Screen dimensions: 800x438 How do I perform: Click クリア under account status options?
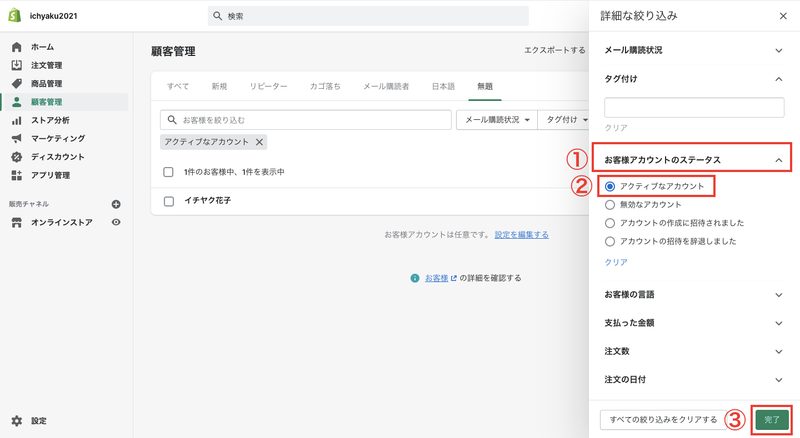[x=616, y=262]
